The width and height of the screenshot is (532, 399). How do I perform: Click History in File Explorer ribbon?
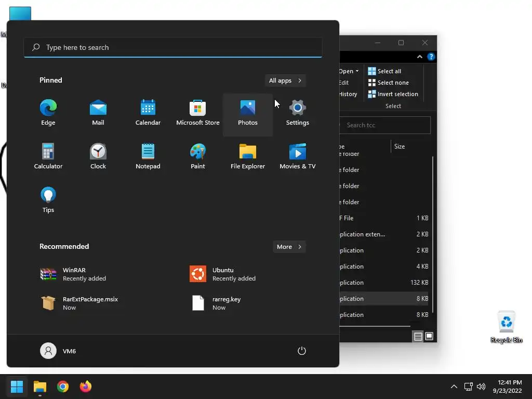coord(348,94)
